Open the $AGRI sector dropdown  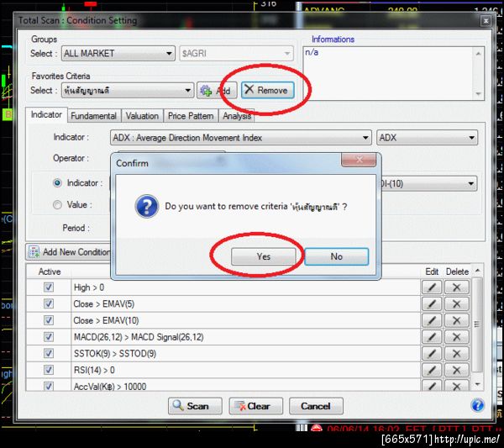click(236, 54)
